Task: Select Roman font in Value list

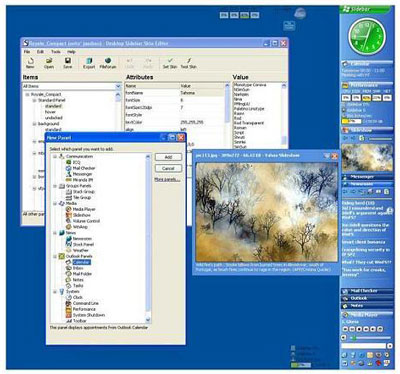Action: click(x=240, y=128)
